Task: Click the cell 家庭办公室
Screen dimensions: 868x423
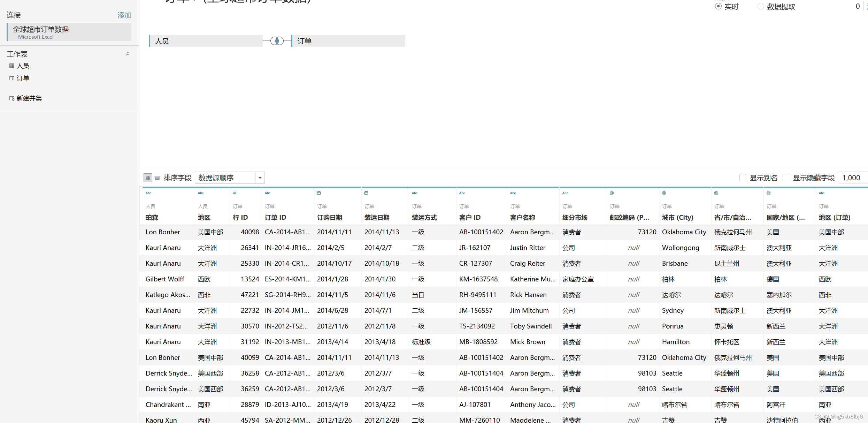Action: (578, 279)
